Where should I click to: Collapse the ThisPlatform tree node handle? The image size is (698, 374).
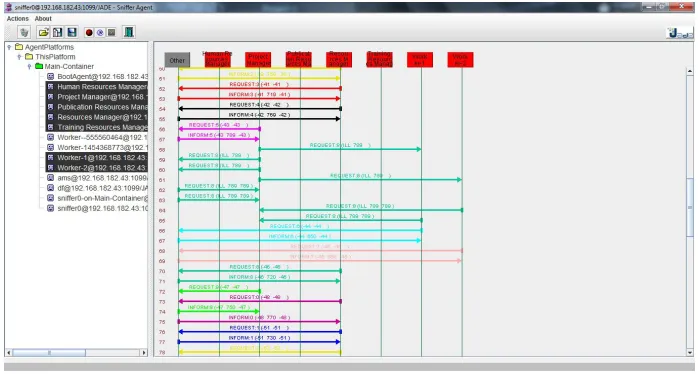tap(19, 57)
